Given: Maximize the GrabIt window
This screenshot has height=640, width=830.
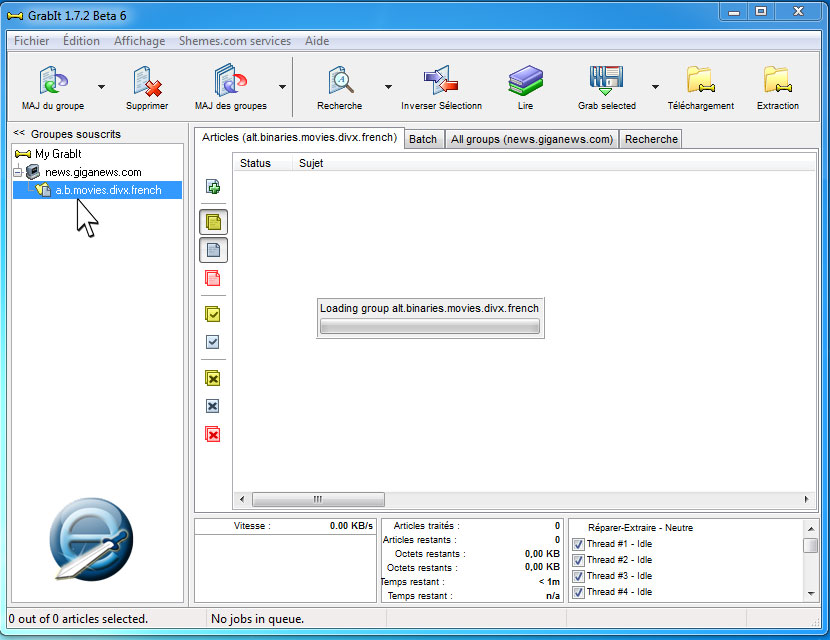Looking at the screenshot, I should coord(761,12).
